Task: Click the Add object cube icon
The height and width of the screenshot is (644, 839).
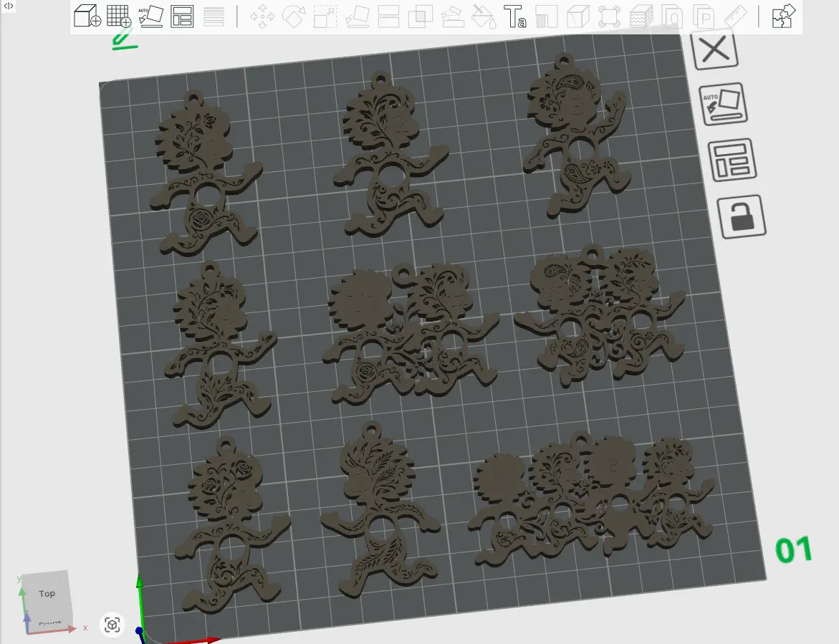Action: point(87,16)
